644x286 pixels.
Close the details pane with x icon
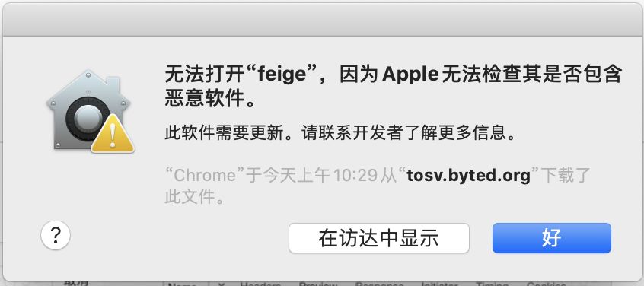(x=221, y=284)
